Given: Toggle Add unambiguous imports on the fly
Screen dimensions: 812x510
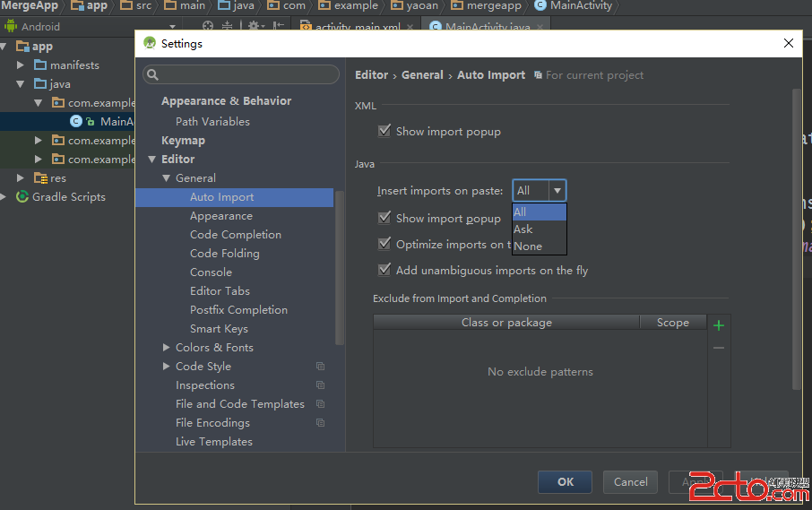Looking at the screenshot, I should coord(384,269).
